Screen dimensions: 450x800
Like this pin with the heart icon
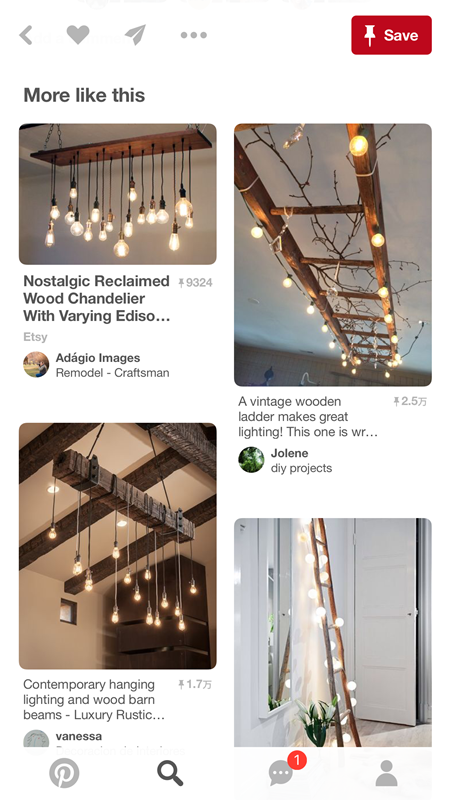[78, 35]
